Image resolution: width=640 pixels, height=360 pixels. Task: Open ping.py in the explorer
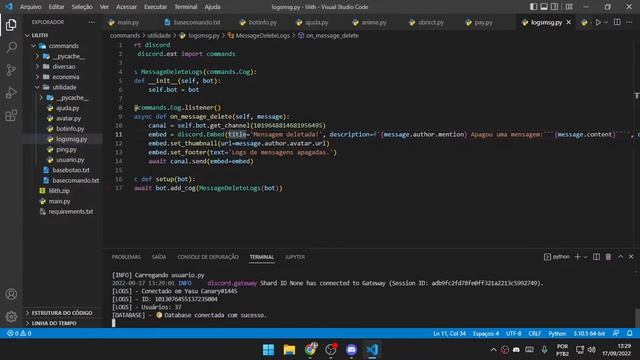pos(67,149)
